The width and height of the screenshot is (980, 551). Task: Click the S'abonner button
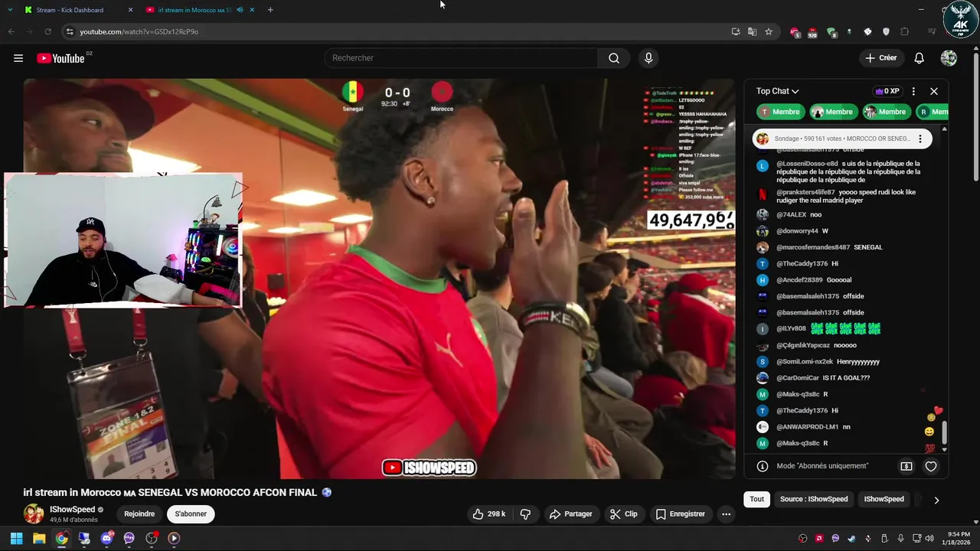pyautogui.click(x=191, y=514)
